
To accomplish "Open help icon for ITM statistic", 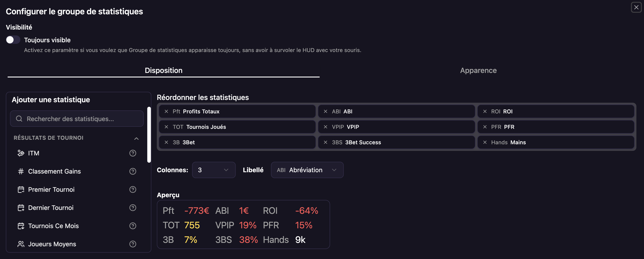I will [x=133, y=153].
